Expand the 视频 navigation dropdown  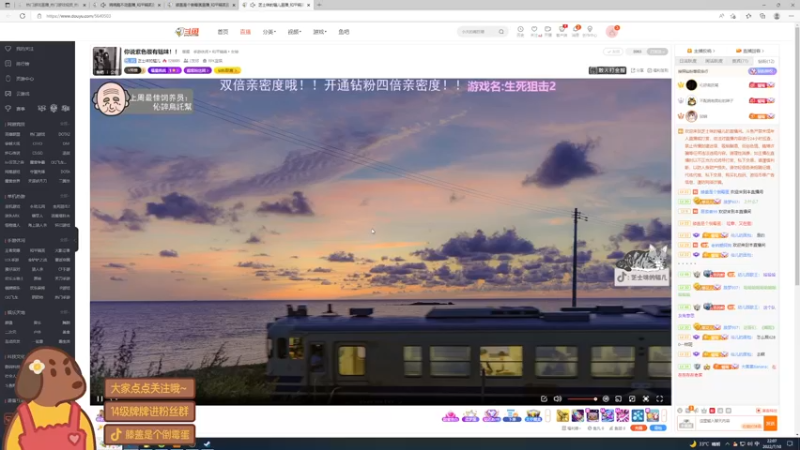pos(294,32)
